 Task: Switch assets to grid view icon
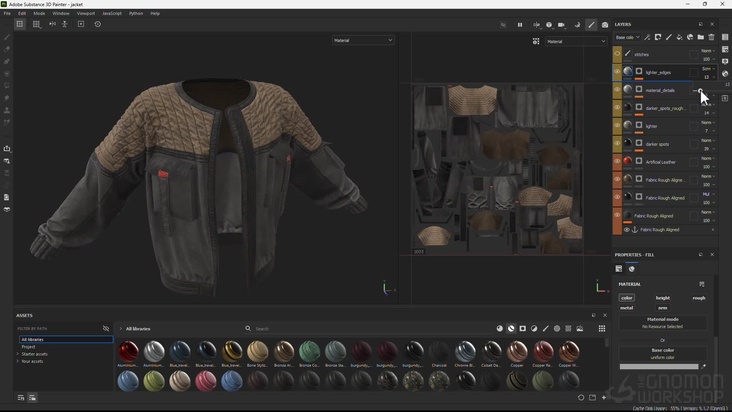coord(602,328)
